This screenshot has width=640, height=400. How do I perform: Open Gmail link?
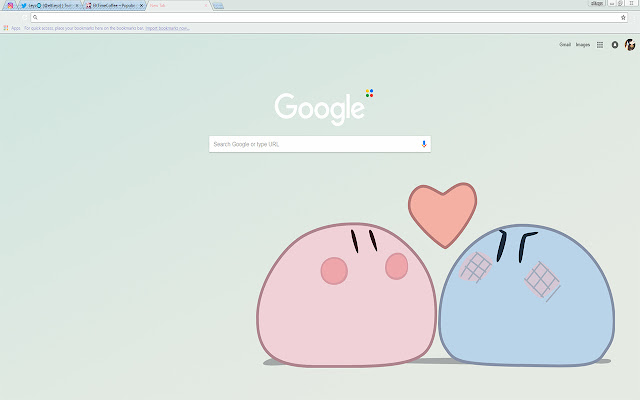(565, 44)
